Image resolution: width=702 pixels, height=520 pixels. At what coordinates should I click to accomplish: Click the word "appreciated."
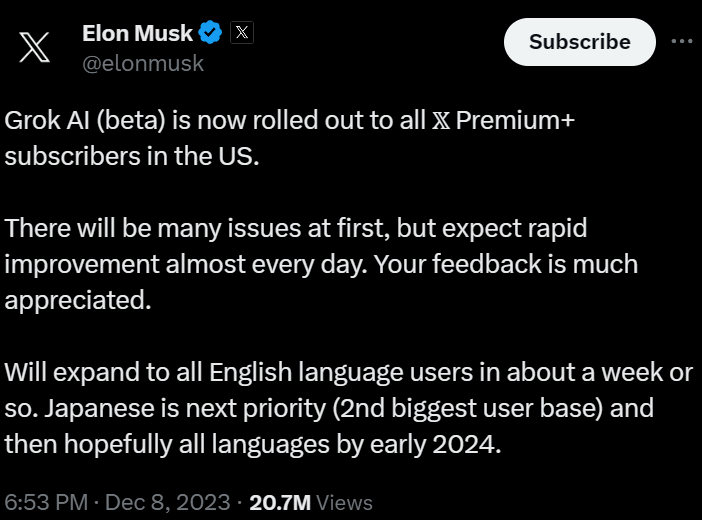pos(78,301)
